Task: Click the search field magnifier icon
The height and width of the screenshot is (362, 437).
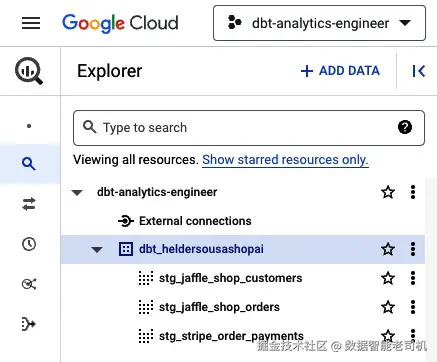Action: (89, 127)
